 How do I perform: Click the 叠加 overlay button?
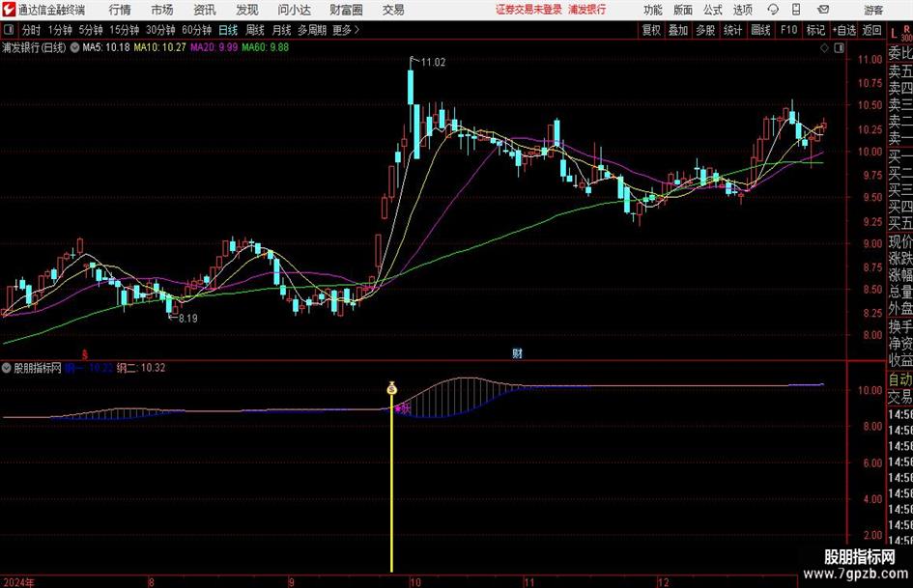(x=678, y=30)
